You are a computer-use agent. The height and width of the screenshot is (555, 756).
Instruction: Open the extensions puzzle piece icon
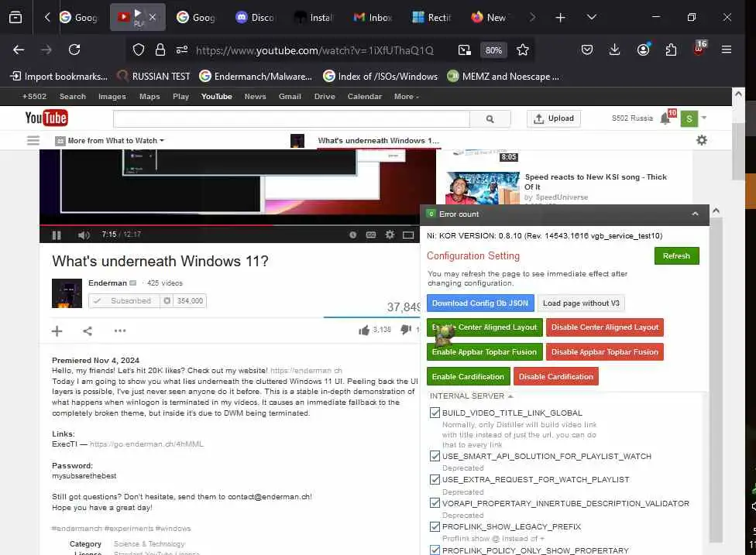(x=671, y=50)
